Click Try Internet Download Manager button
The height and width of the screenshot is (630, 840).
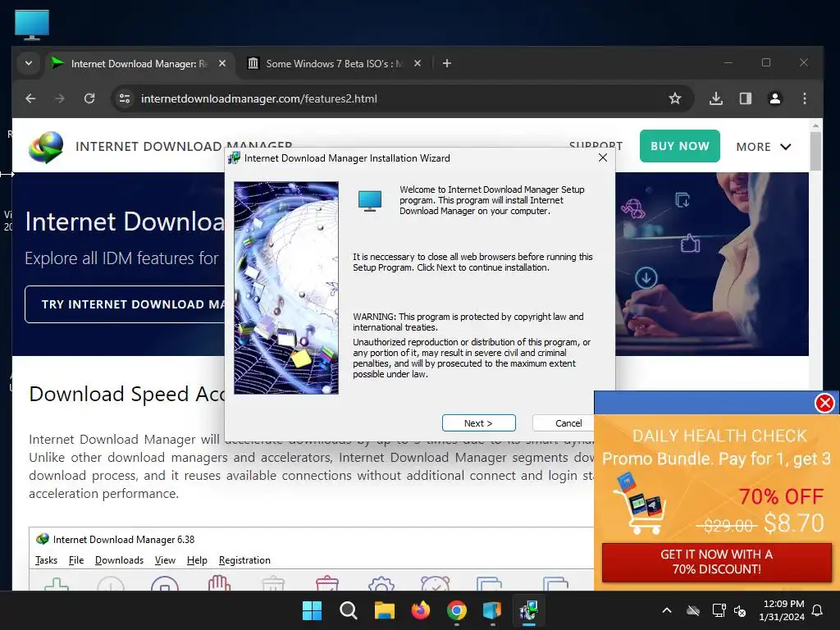coord(126,304)
